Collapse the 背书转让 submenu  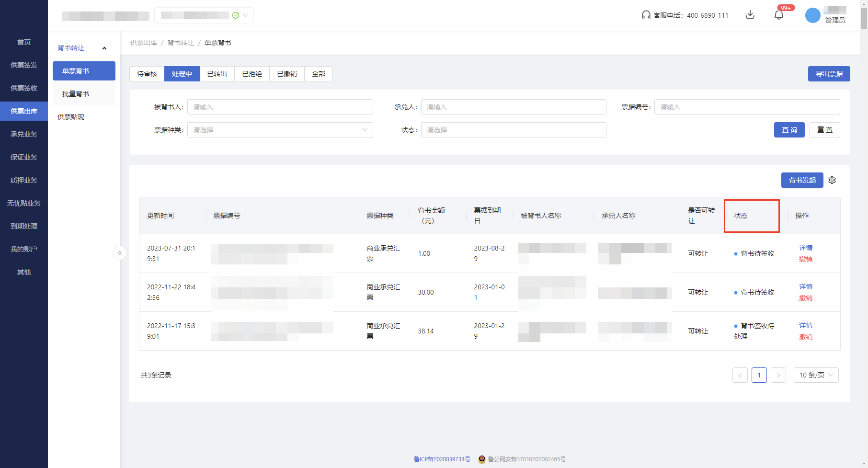[x=104, y=48]
